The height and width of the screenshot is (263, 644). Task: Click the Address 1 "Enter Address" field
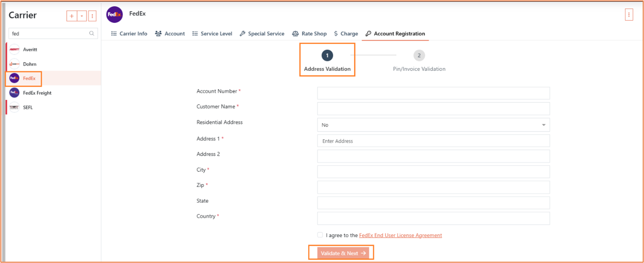(x=433, y=141)
